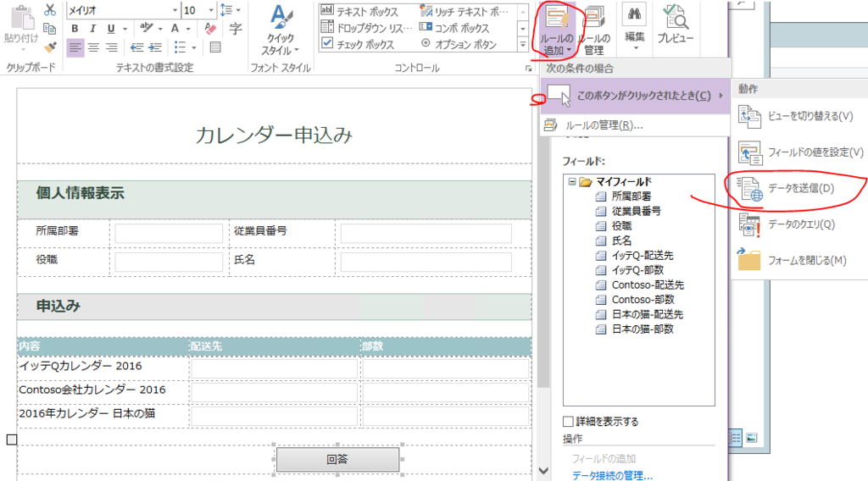The width and height of the screenshot is (868, 481).
Task: Open the 編集 (Edit) binoculars menu
Action: [634, 28]
